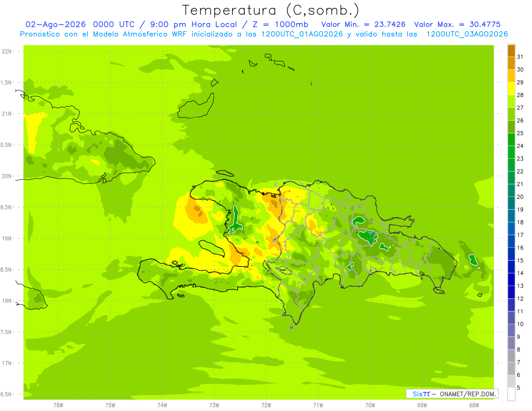The height and width of the screenshot is (411, 532).
Task: Click legend band between 30 and 31
Action: [x=511, y=63]
